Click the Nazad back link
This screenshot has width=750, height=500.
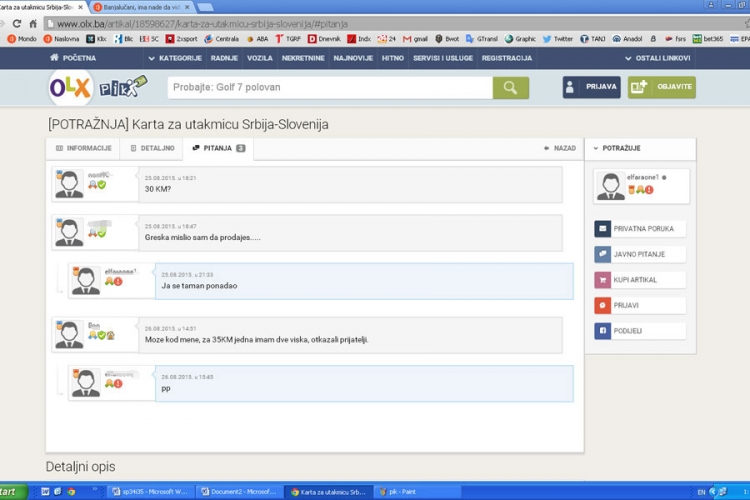tap(560, 148)
